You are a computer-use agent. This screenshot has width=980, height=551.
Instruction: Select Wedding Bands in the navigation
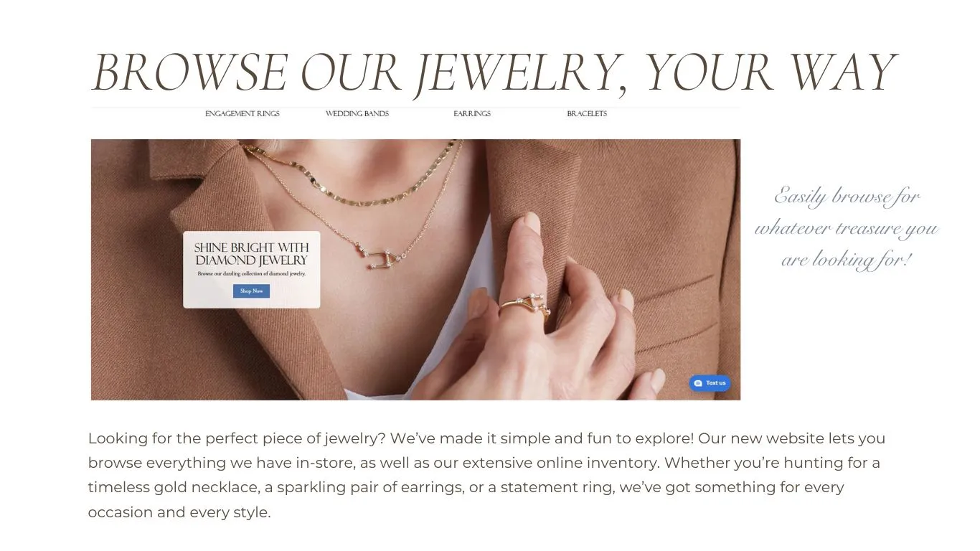tap(357, 114)
